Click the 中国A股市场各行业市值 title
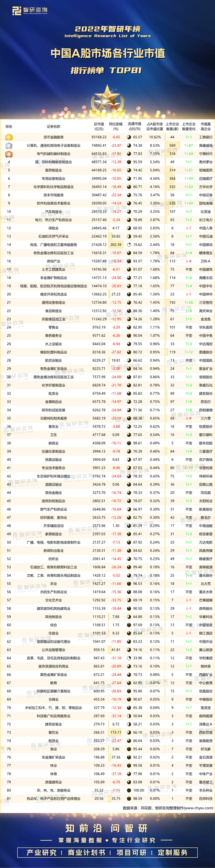 coord(108,53)
